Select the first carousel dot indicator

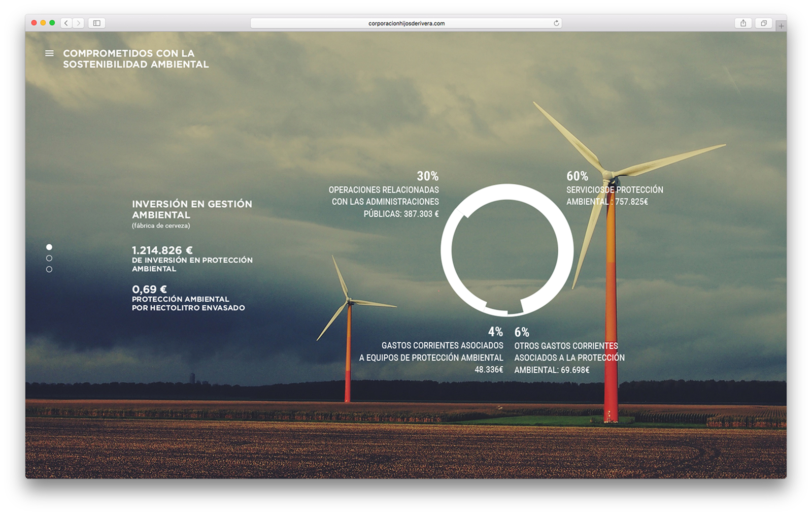[x=49, y=247]
